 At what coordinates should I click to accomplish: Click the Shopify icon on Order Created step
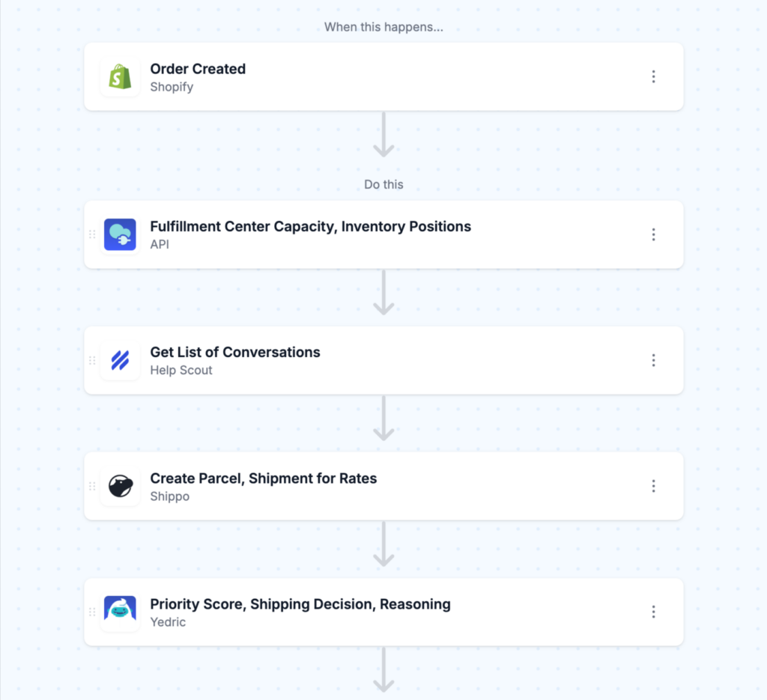coord(120,76)
